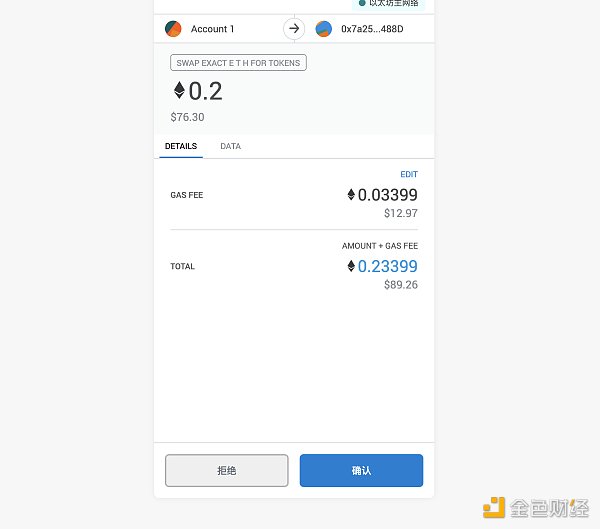Click the Ethereum icon next to gas fee 0.03399
Viewport: 600px width, 529px height.
point(351,194)
